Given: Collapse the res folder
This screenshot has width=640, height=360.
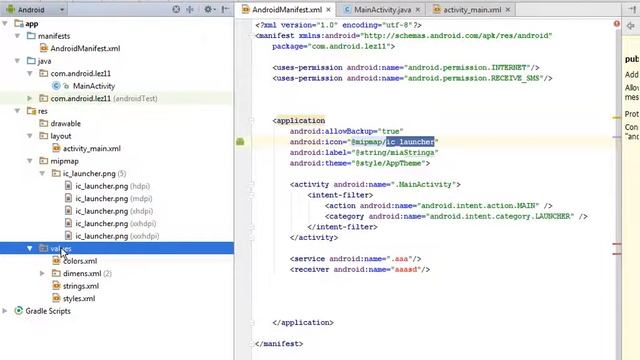Looking at the screenshot, I should coord(17,111).
